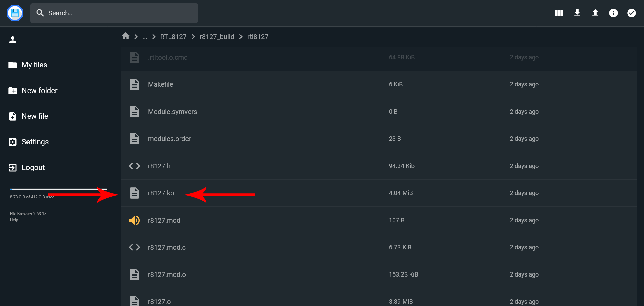Click the r8127.mod.c code brackets icon
Screen dimensions: 644x306
click(x=135, y=247)
